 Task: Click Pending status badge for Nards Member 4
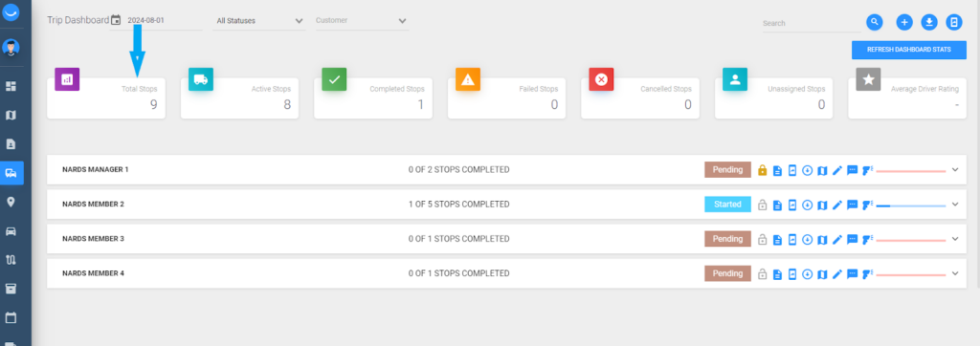(x=727, y=273)
